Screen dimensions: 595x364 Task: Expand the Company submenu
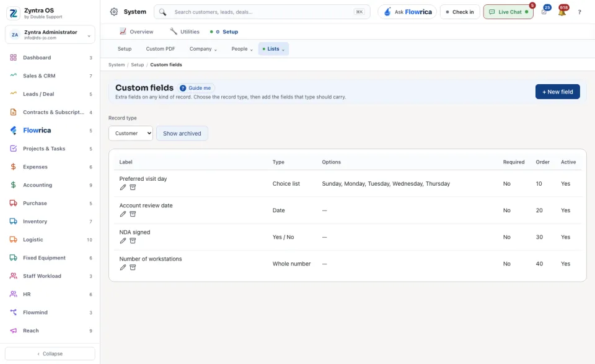coord(203,49)
